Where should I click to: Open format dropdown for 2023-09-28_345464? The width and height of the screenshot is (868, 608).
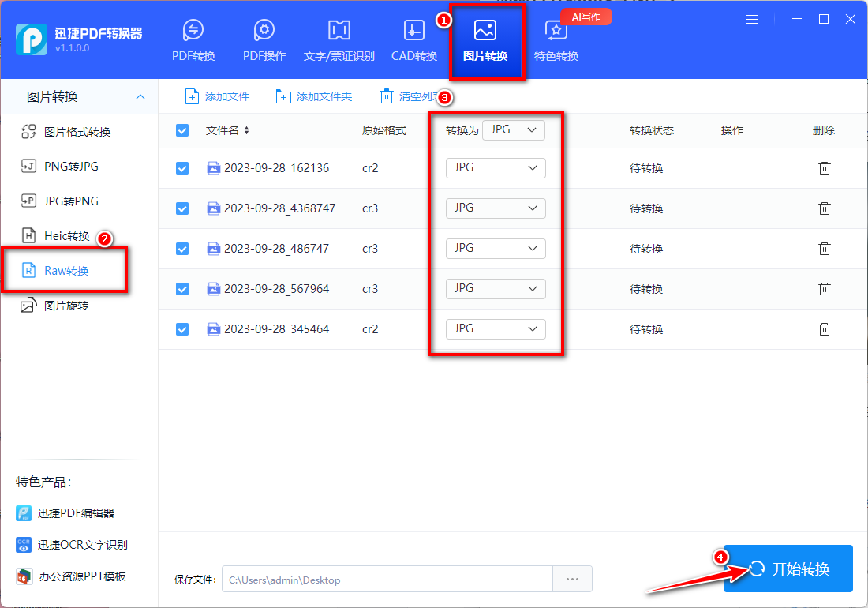(496, 329)
